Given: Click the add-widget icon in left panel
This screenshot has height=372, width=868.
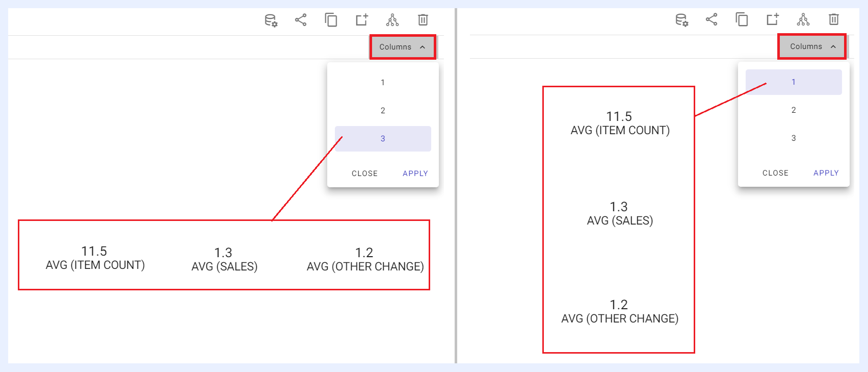Looking at the screenshot, I should (x=362, y=20).
